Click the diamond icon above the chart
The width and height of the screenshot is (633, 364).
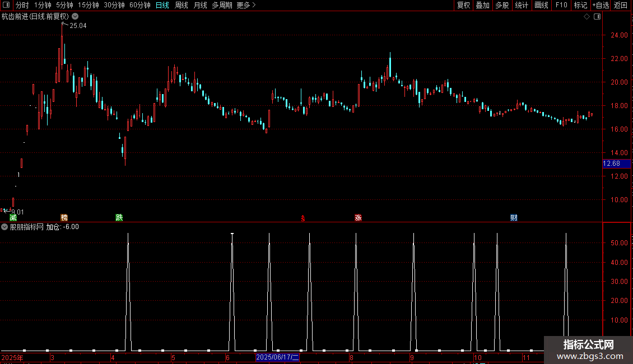point(587,17)
